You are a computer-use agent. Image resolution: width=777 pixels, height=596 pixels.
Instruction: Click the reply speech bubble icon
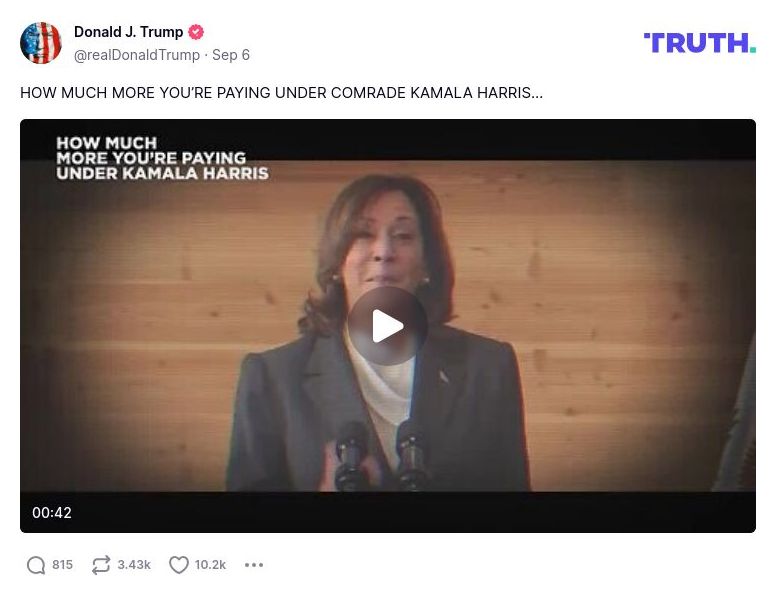pos(36,565)
